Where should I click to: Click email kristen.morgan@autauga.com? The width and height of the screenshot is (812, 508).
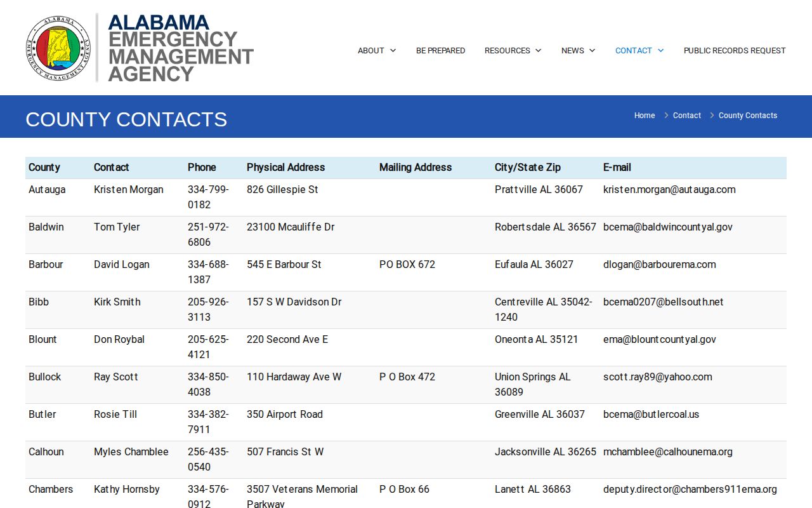(669, 190)
